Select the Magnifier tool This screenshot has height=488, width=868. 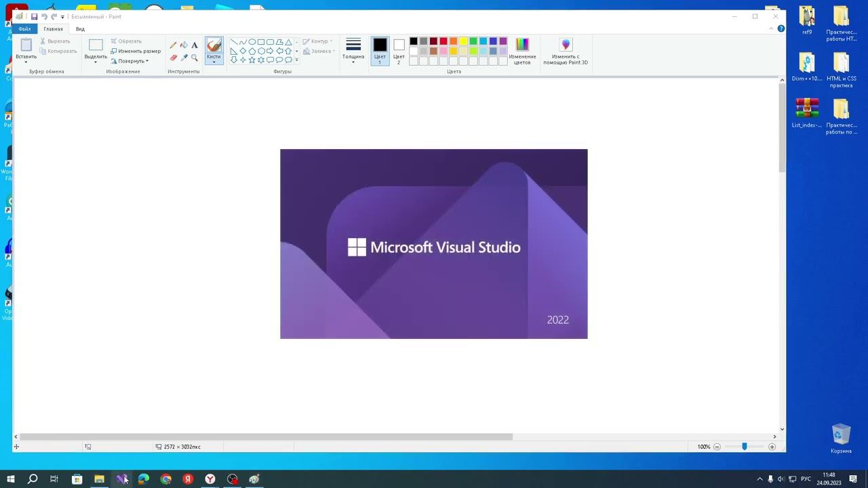tap(195, 58)
